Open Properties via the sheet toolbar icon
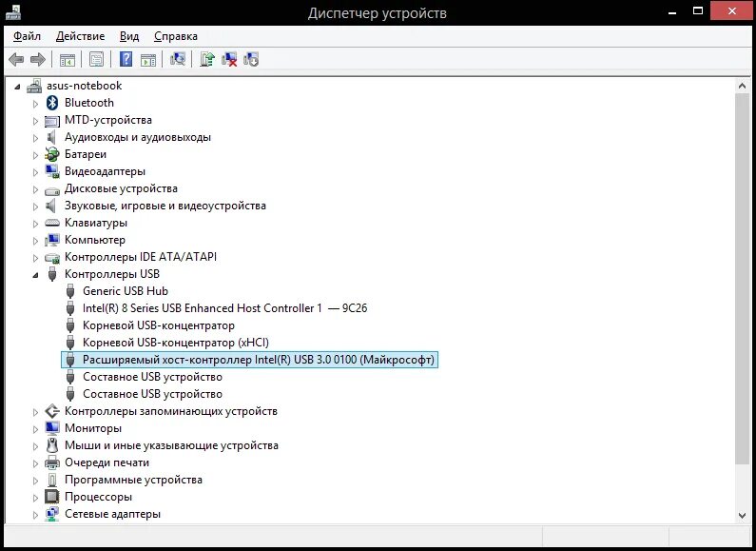Image resolution: width=756 pixels, height=551 pixels. [96, 59]
